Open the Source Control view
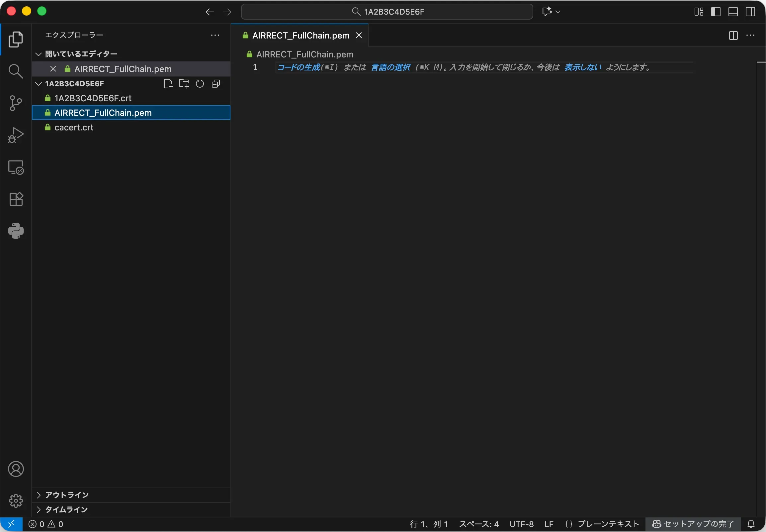 [16, 103]
